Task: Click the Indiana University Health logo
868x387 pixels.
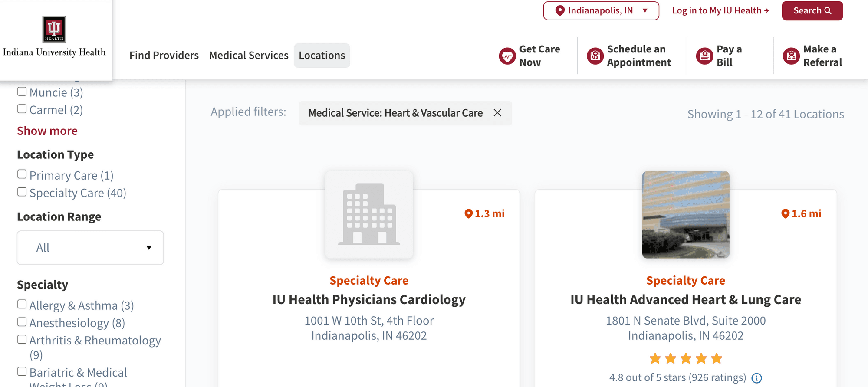Action: click(54, 37)
